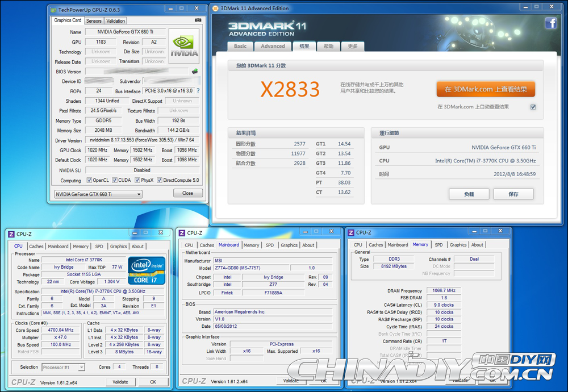Screen dimensions: 568x392
Task: Click the Bus Interface question mark in GPU-Z
Action: [198, 91]
